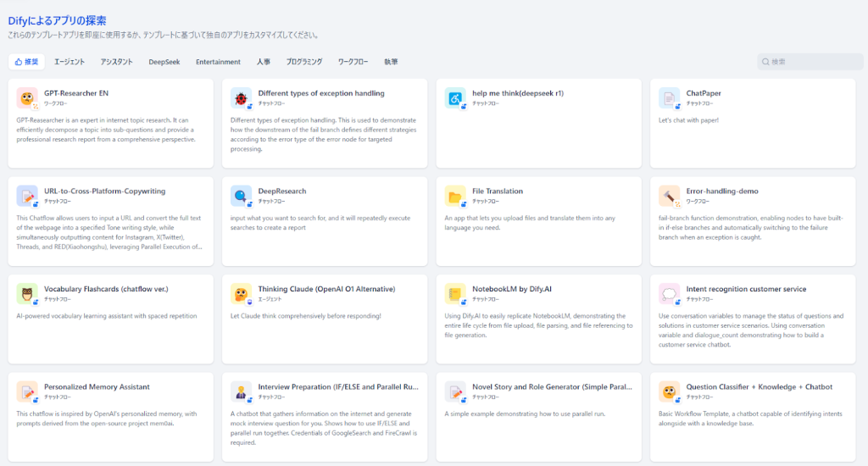Click the Novel Story and Role Generator icon
Image resolution: width=868 pixels, height=466 pixels.
455,391
